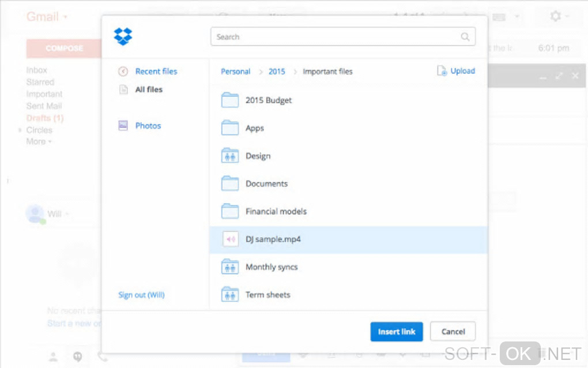The height and width of the screenshot is (368, 588).
Task: Open Gmail Important folder
Action: click(44, 94)
